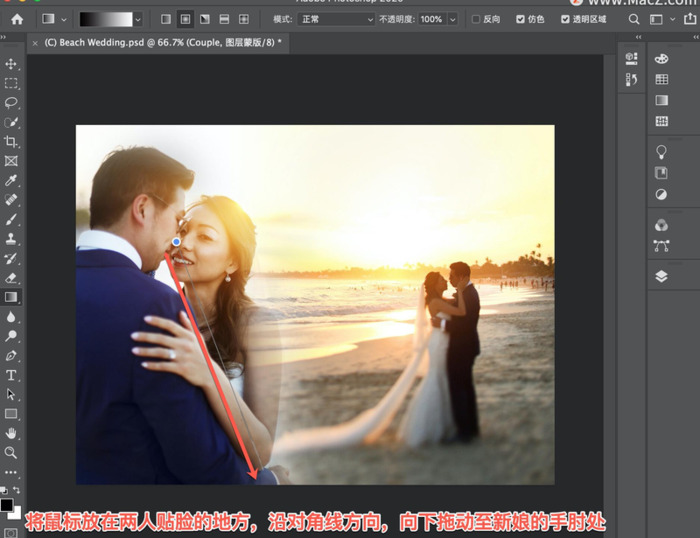
Task: Reset default foreground and background colors
Action: click(4, 490)
